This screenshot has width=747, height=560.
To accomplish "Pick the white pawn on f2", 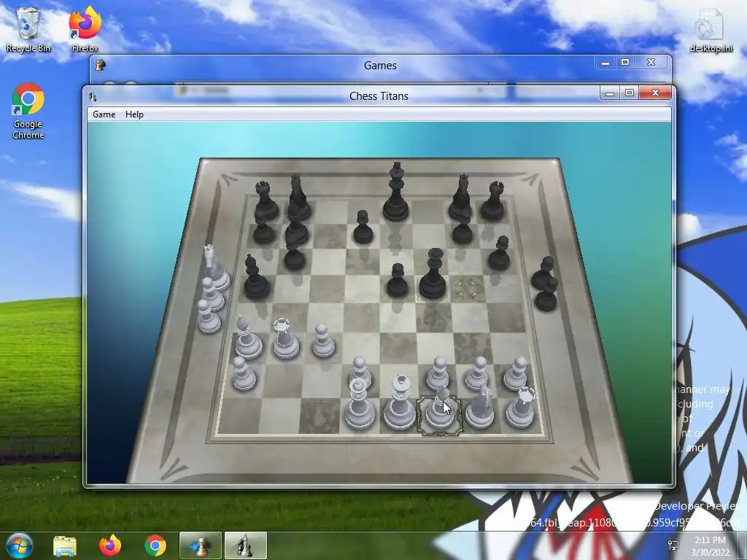I will click(x=438, y=374).
